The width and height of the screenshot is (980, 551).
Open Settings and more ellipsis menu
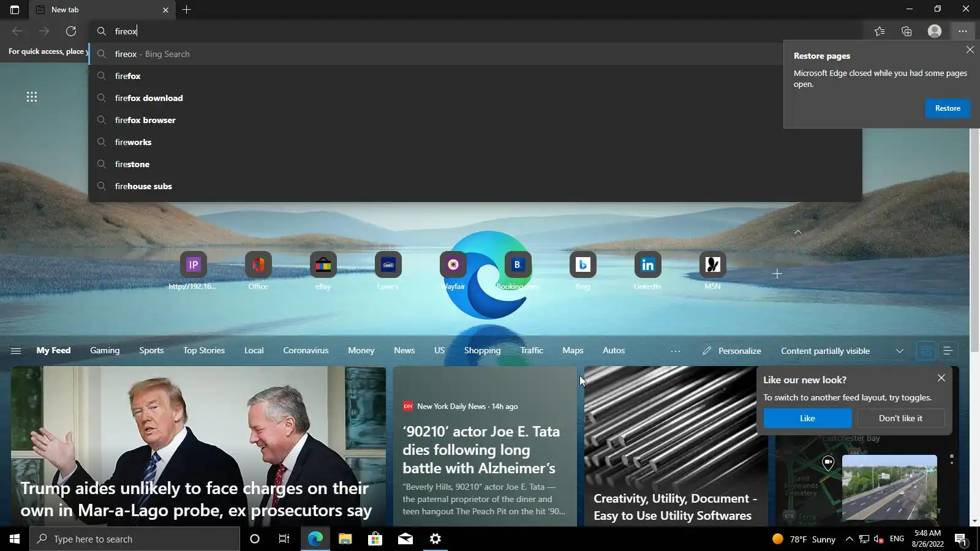(x=963, y=31)
